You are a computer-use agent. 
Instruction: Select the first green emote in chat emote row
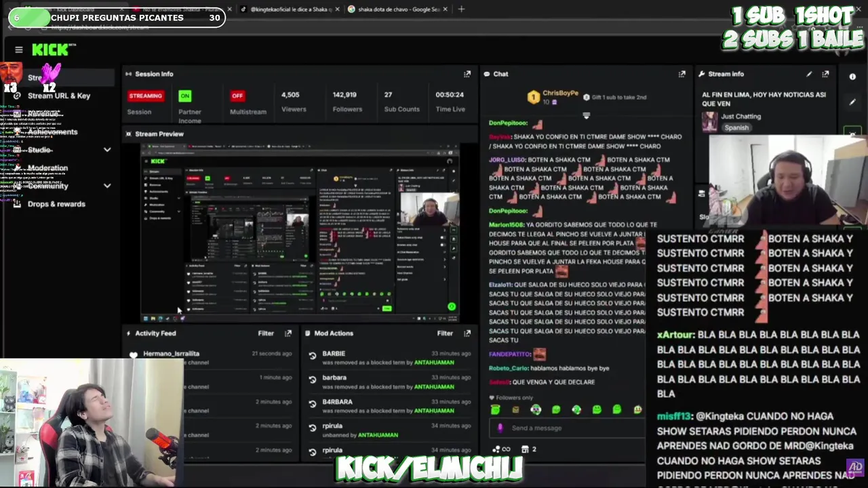[x=496, y=409]
